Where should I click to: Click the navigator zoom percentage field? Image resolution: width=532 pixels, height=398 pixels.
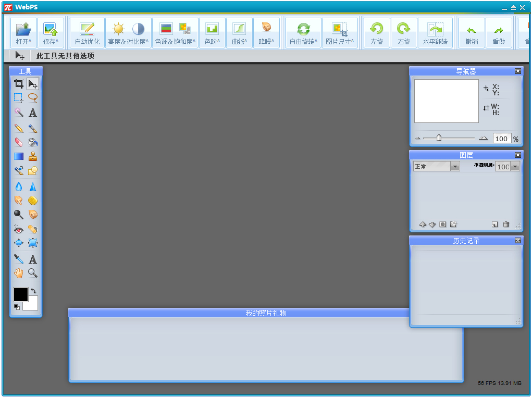(x=502, y=139)
